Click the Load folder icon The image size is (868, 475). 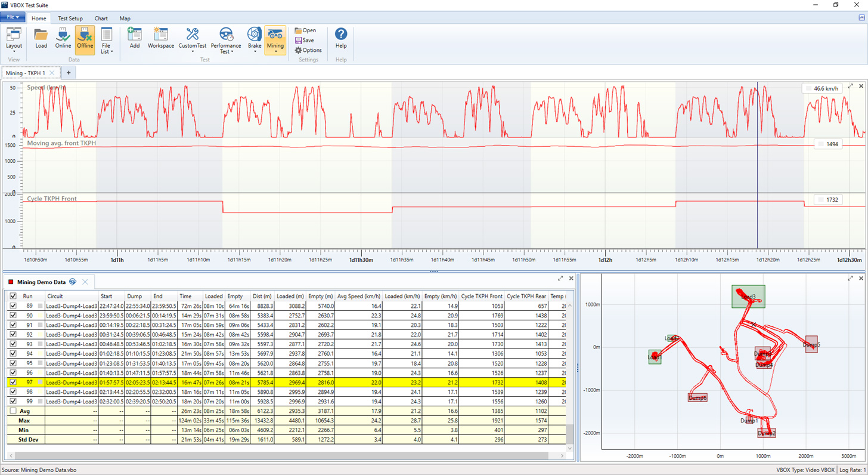coord(41,35)
